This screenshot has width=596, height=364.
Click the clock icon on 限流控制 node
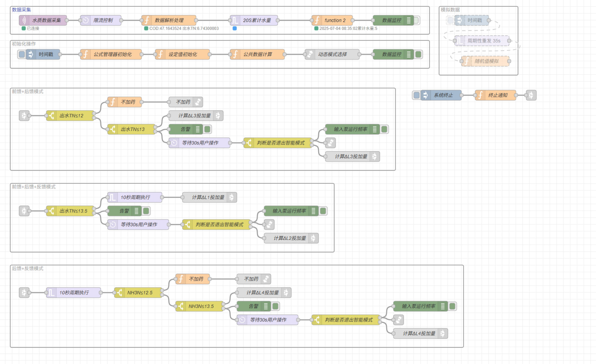click(85, 20)
